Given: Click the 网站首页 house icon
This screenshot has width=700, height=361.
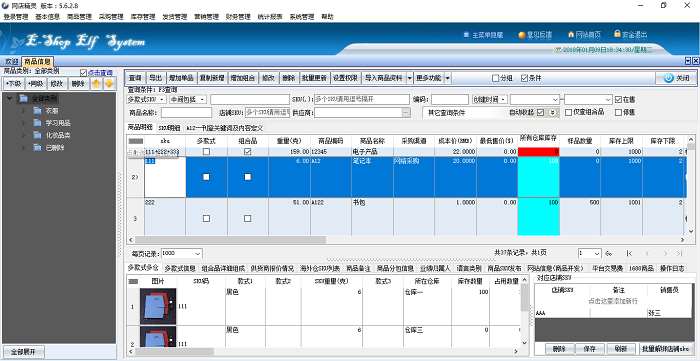Looking at the screenshot, I should coord(571,34).
